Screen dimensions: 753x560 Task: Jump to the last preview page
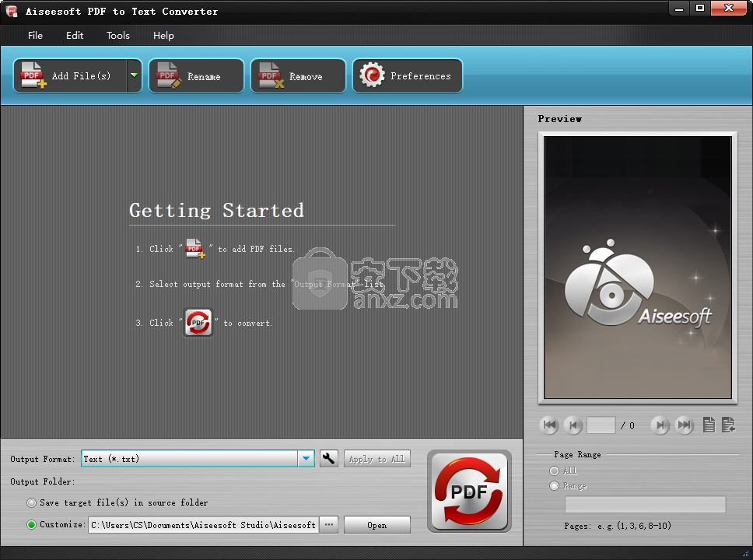pos(685,425)
